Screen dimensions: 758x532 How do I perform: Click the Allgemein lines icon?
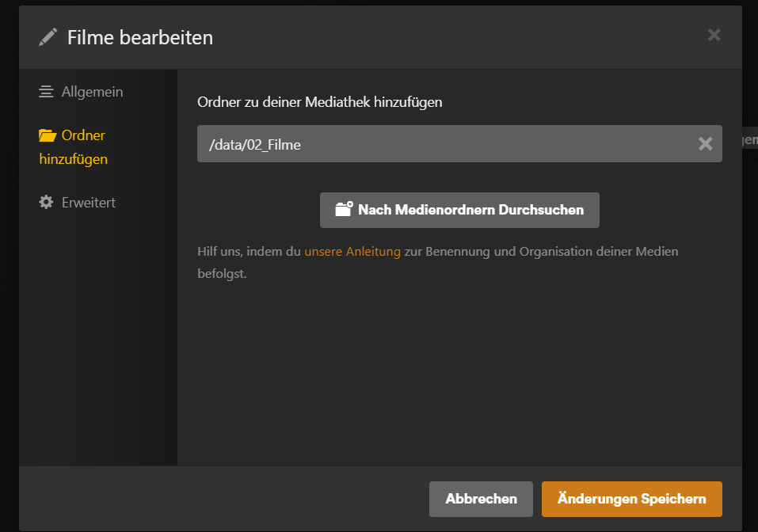[46, 91]
